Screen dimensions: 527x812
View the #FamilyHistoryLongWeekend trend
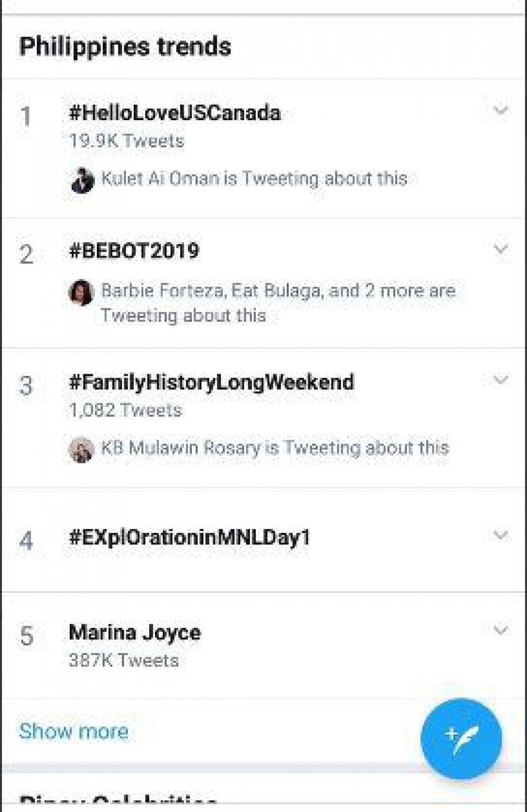(x=211, y=382)
